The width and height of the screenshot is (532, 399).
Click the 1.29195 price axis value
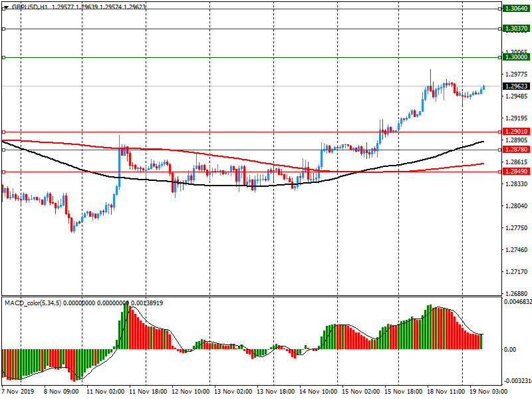click(517, 118)
